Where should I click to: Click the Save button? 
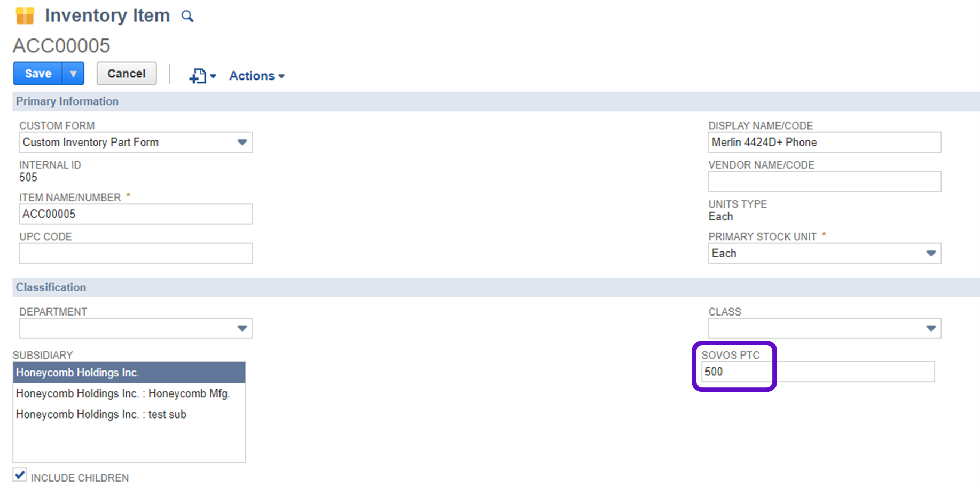click(38, 74)
